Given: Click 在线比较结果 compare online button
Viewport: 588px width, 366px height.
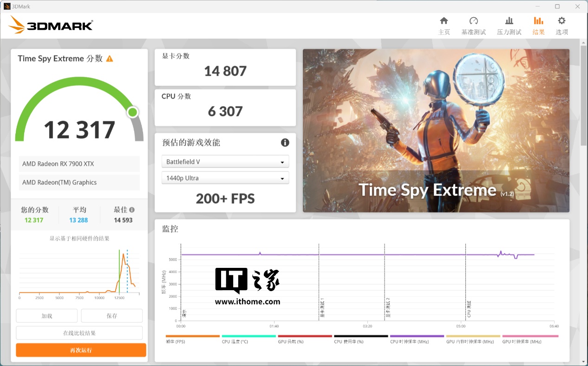Looking at the screenshot, I should pyautogui.click(x=79, y=333).
